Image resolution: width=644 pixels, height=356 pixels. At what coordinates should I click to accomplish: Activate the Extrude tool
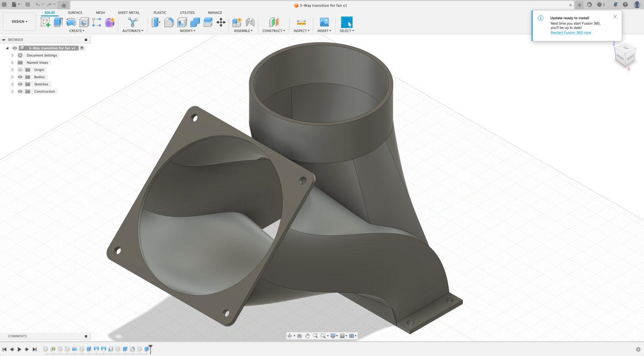tap(57, 21)
